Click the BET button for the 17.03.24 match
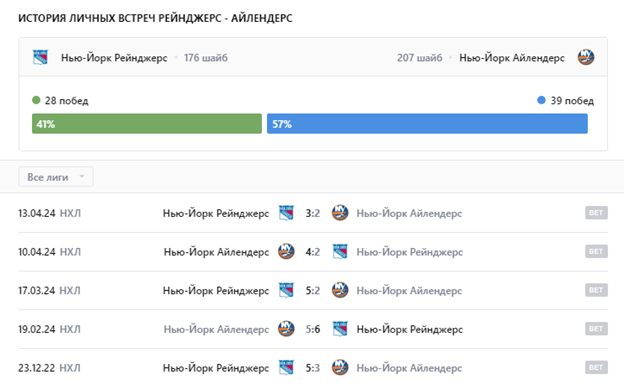The width and height of the screenshot is (624, 385). pos(596,290)
